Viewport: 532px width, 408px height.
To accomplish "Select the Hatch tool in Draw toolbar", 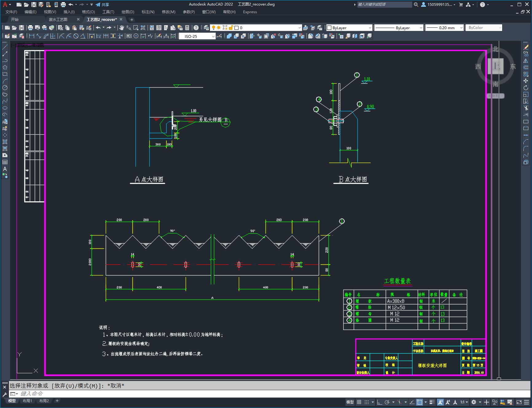I will click(x=5, y=142).
